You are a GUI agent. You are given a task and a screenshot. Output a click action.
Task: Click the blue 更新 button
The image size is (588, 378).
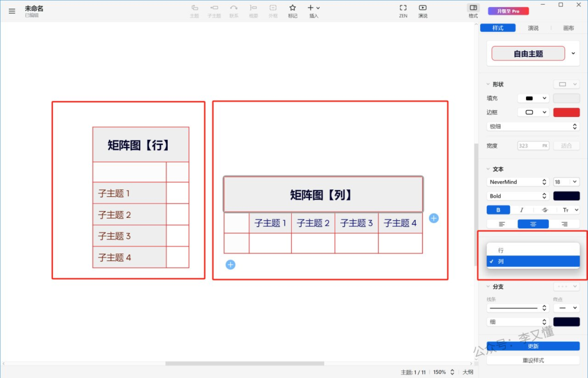click(533, 346)
